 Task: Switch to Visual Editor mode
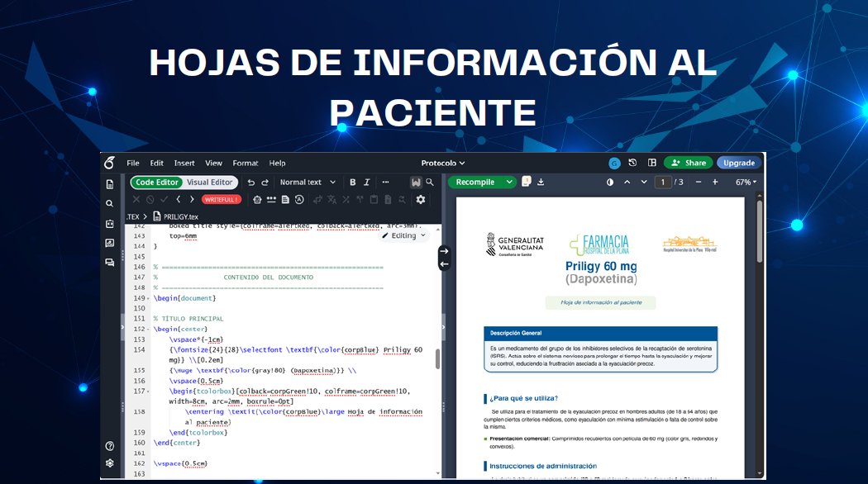point(209,182)
